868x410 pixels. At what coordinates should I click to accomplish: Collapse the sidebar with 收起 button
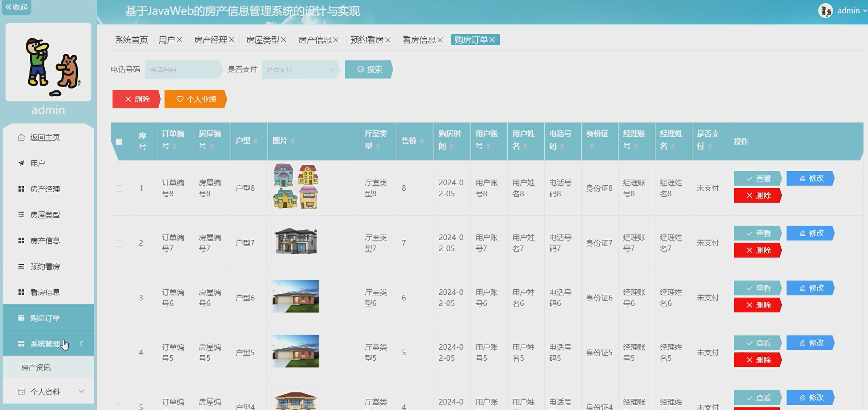tap(16, 7)
